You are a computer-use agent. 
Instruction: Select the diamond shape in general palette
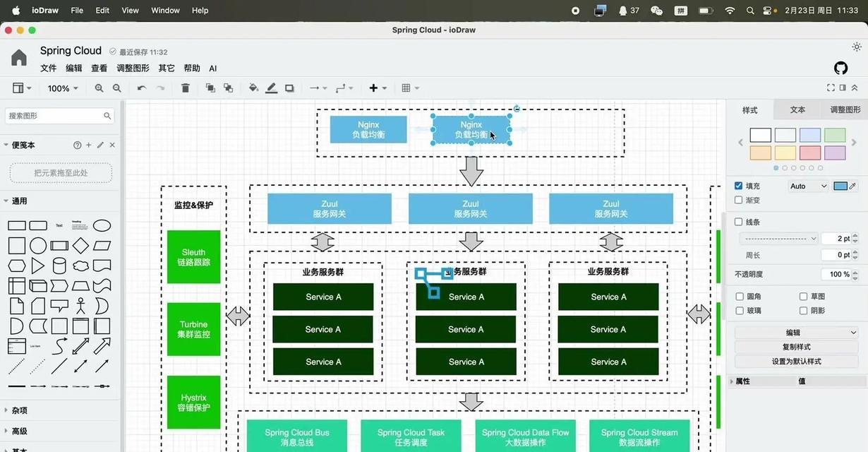click(x=80, y=246)
